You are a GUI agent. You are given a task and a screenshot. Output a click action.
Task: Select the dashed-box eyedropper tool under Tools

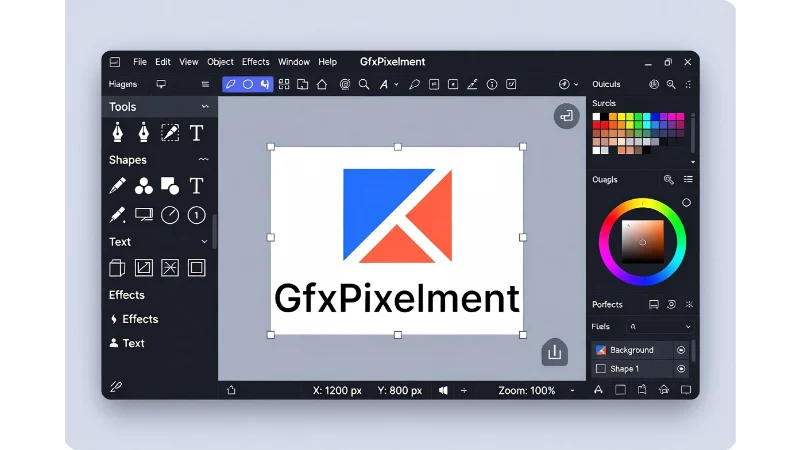tap(170, 133)
